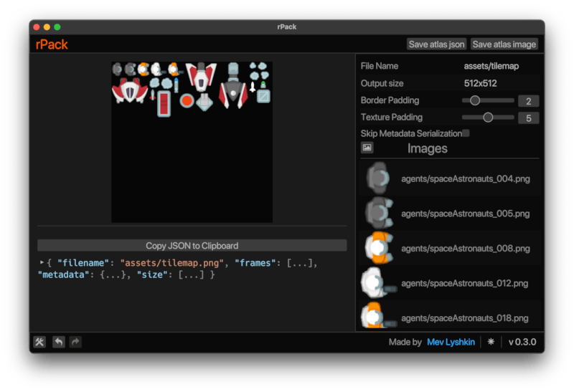Select thumbnail of spaceAstronauts_005.png
Screen dimensions: 574x392
click(x=379, y=212)
